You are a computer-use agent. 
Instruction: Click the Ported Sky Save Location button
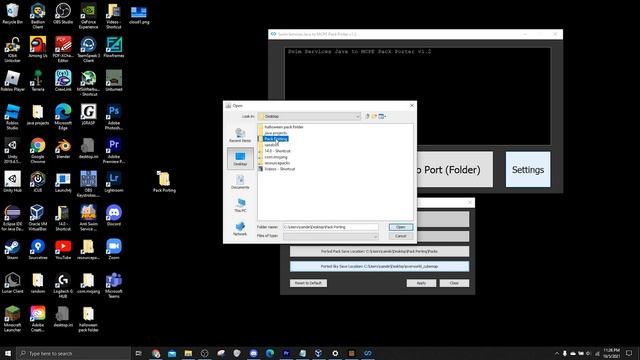(379, 267)
